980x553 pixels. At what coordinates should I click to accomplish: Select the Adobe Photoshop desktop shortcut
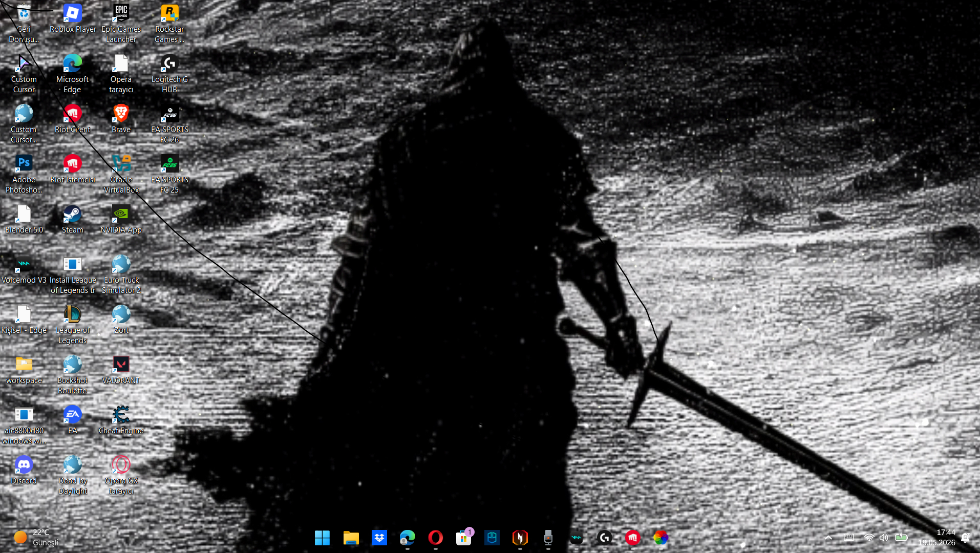[x=24, y=174]
